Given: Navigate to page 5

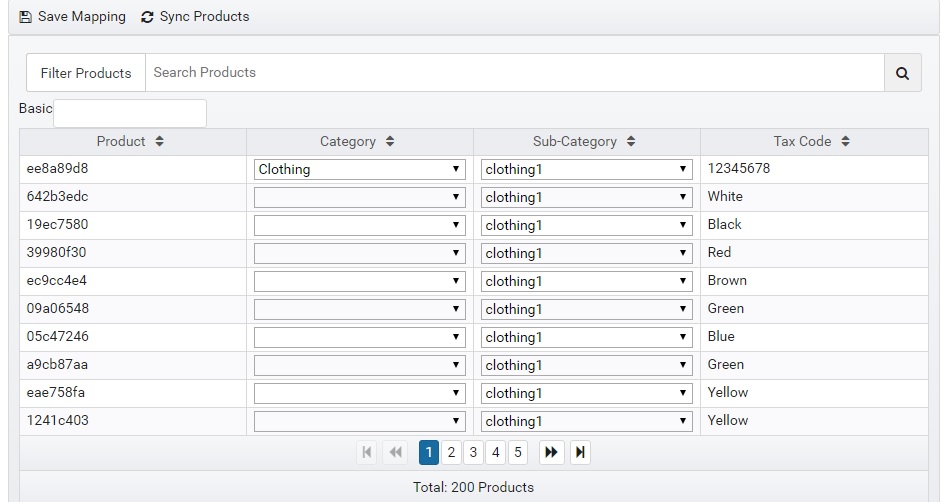Looking at the screenshot, I should 517,453.
